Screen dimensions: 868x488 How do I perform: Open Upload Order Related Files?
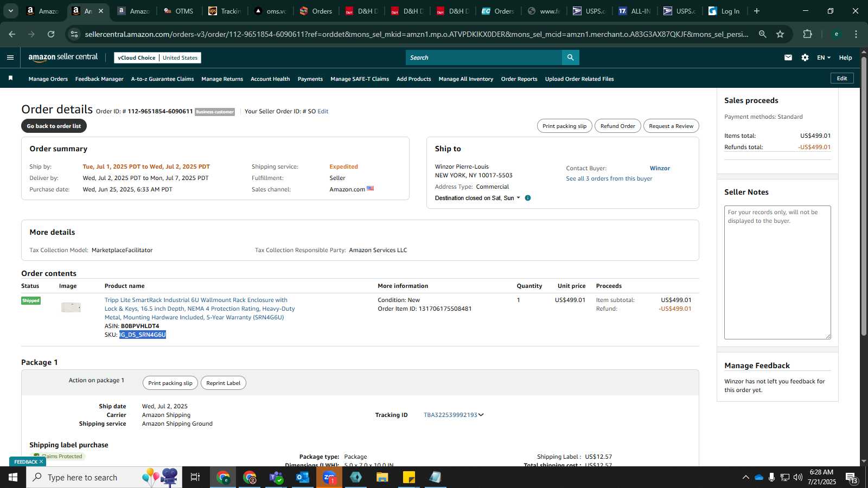tap(579, 79)
